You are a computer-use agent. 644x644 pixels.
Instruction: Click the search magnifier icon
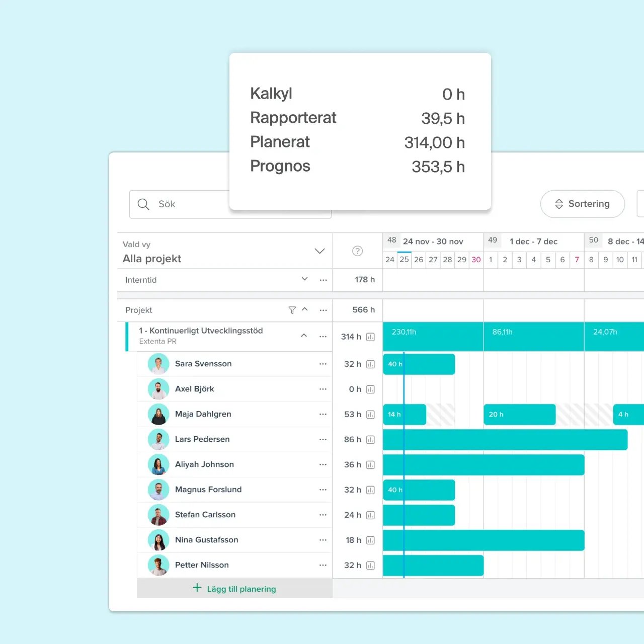point(143,204)
